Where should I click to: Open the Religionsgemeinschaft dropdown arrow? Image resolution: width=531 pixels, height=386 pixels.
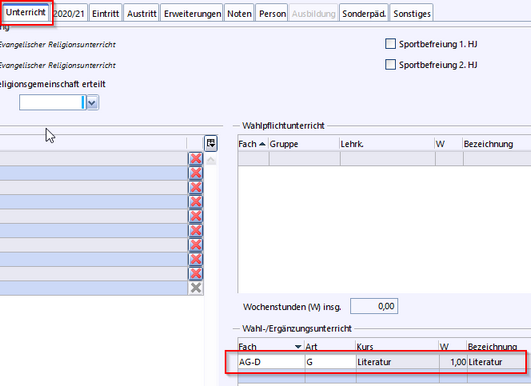[x=92, y=103]
